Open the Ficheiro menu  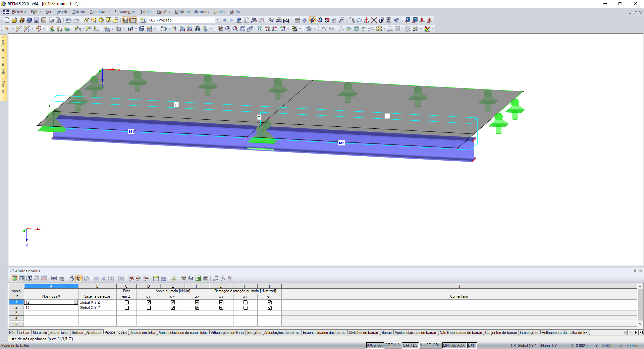coord(19,12)
